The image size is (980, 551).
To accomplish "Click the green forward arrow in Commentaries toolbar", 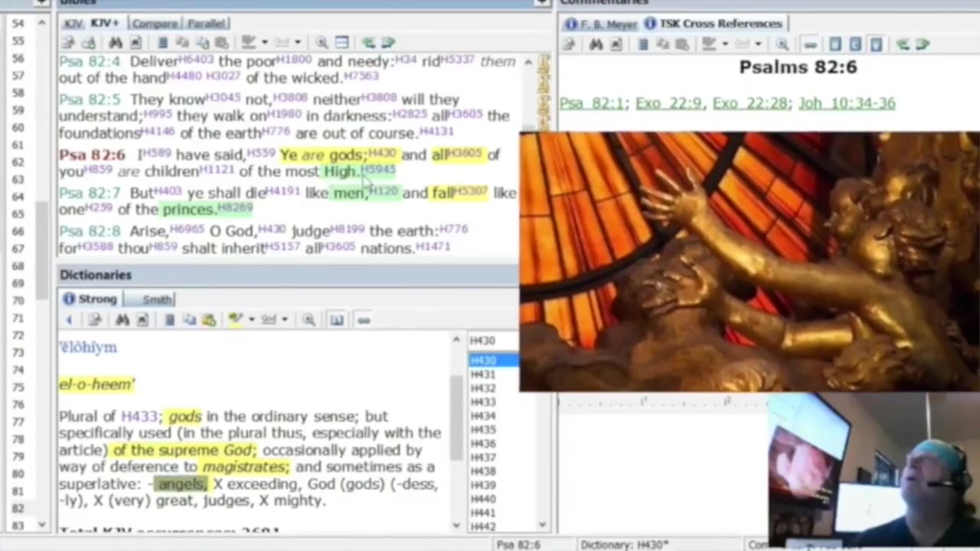I will (x=923, y=44).
